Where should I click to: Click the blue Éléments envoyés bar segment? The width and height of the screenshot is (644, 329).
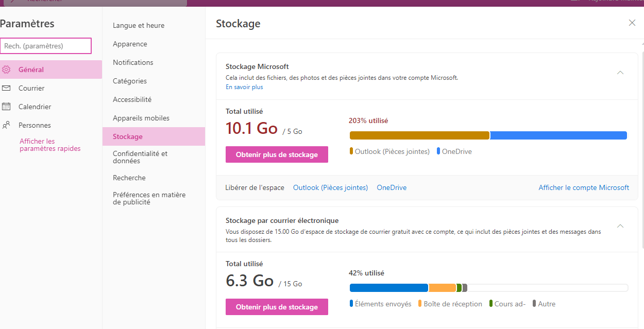tap(389, 288)
